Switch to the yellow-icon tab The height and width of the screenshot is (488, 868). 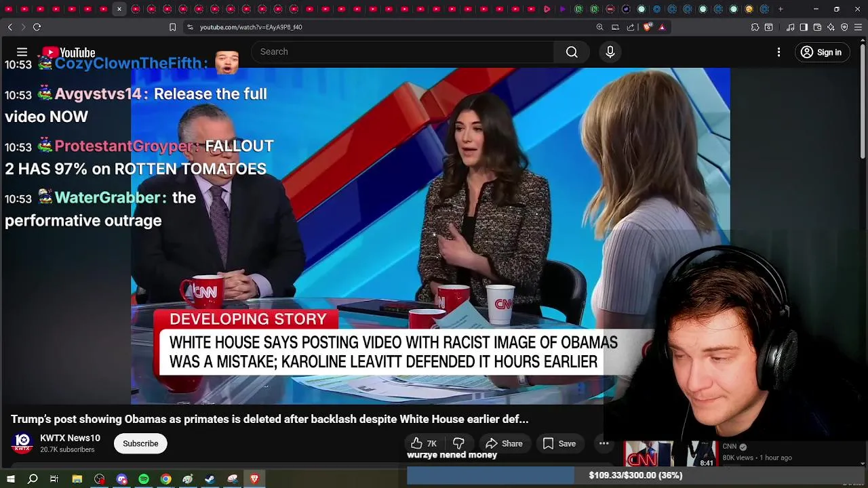click(x=749, y=9)
